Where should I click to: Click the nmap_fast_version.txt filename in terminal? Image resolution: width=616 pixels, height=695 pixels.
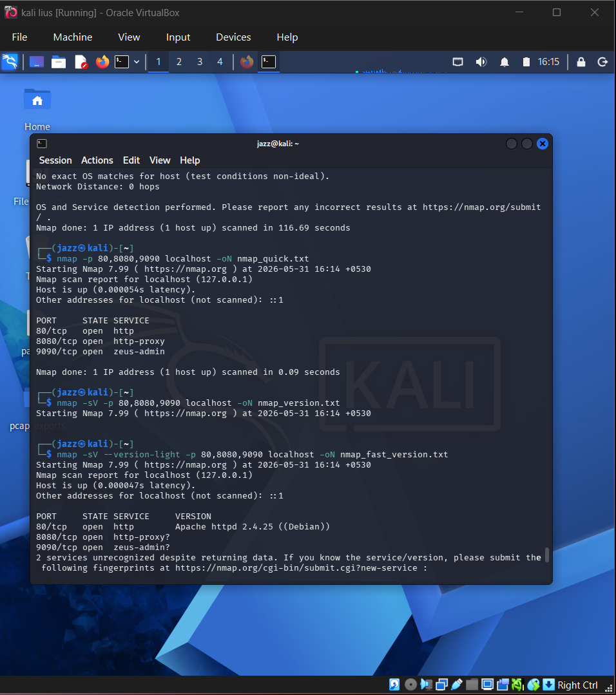pyautogui.click(x=394, y=454)
